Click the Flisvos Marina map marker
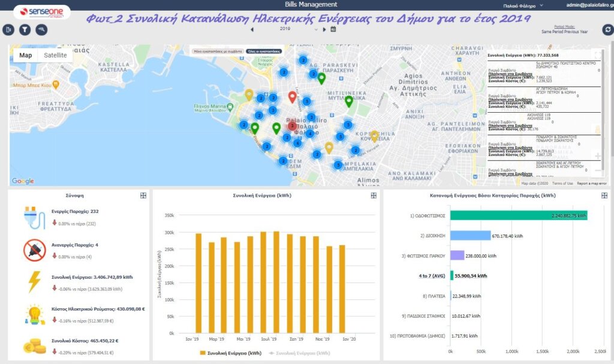 pyautogui.click(x=230, y=106)
